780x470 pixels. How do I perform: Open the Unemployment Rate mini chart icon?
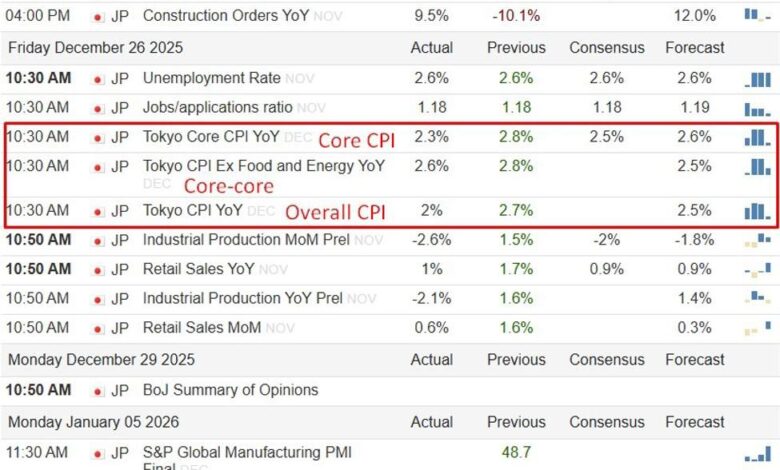coord(757,79)
